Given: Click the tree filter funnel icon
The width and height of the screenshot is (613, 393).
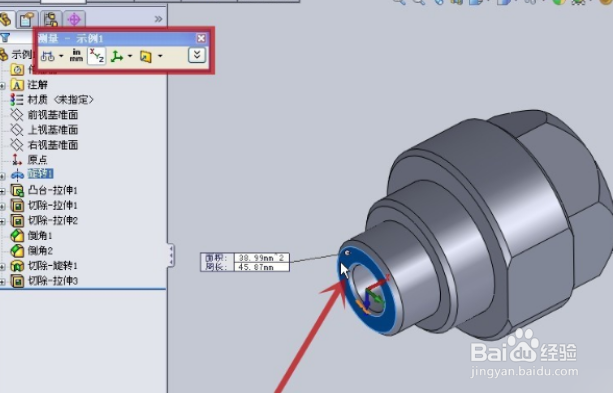Looking at the screenshot, I should pos(5,38).
